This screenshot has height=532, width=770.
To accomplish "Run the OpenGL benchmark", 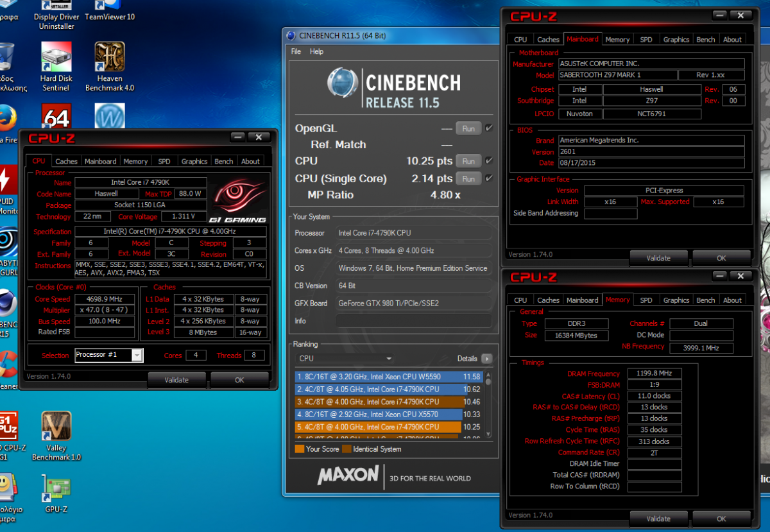I will 468,128.
